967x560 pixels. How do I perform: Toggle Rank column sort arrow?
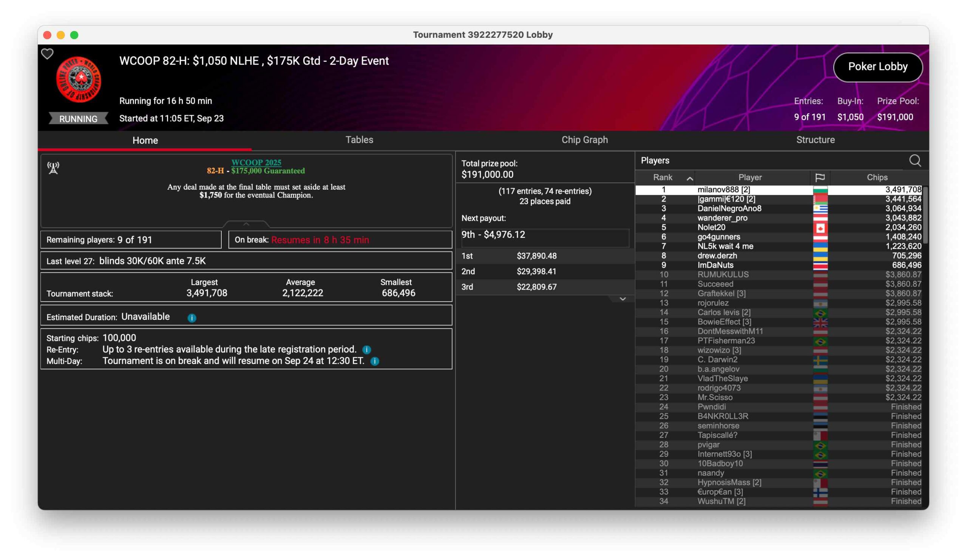[x=690, y=178]
